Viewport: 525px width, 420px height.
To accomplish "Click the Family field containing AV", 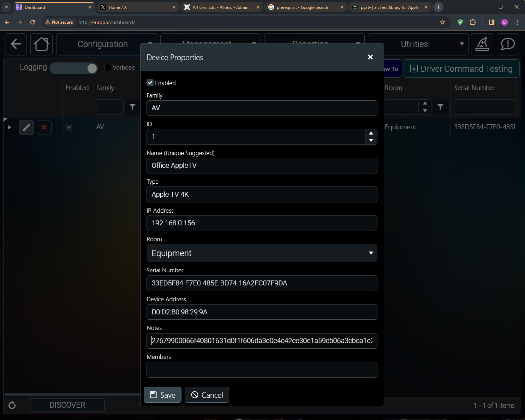I will [262, 108].
